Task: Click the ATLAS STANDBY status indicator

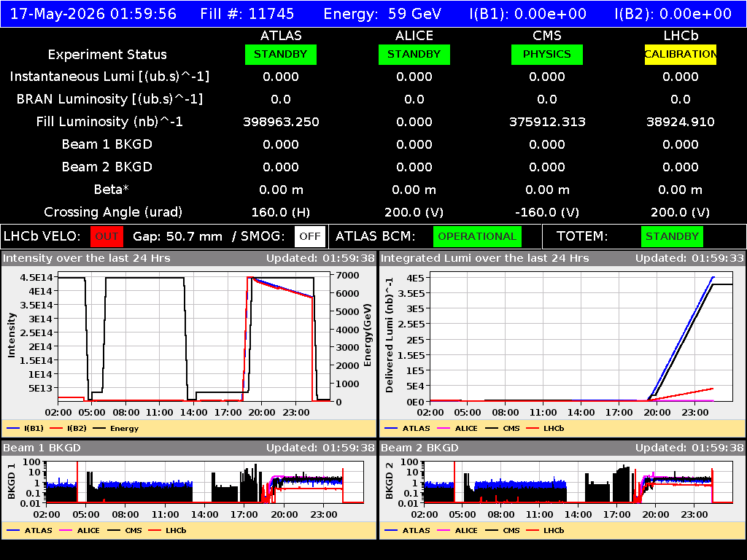Action: 281,54
